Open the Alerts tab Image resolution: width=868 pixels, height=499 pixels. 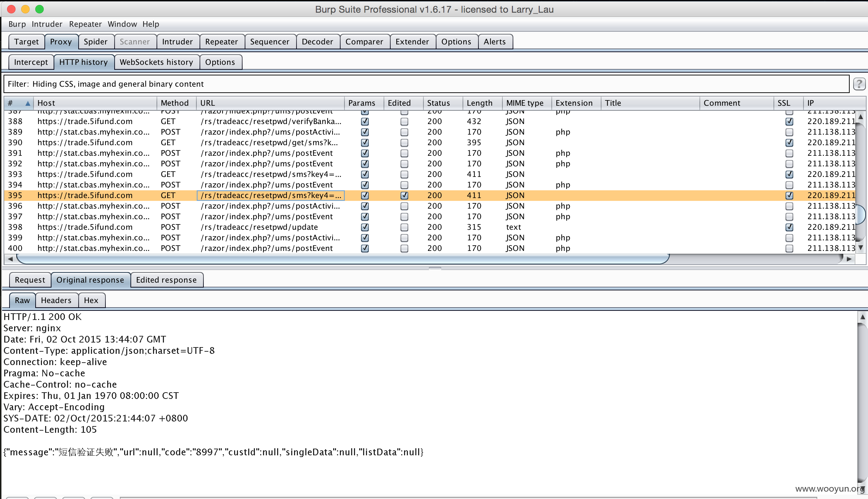point(495,42)
